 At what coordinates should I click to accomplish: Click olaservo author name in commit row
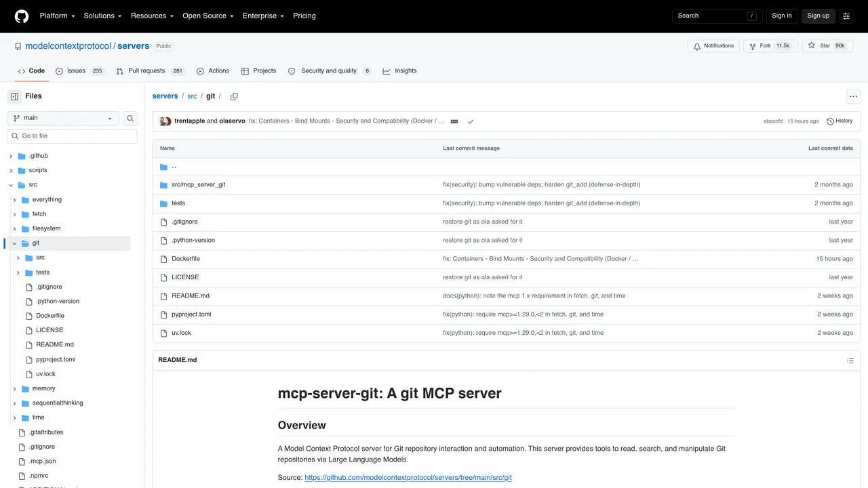click(232, 121)
